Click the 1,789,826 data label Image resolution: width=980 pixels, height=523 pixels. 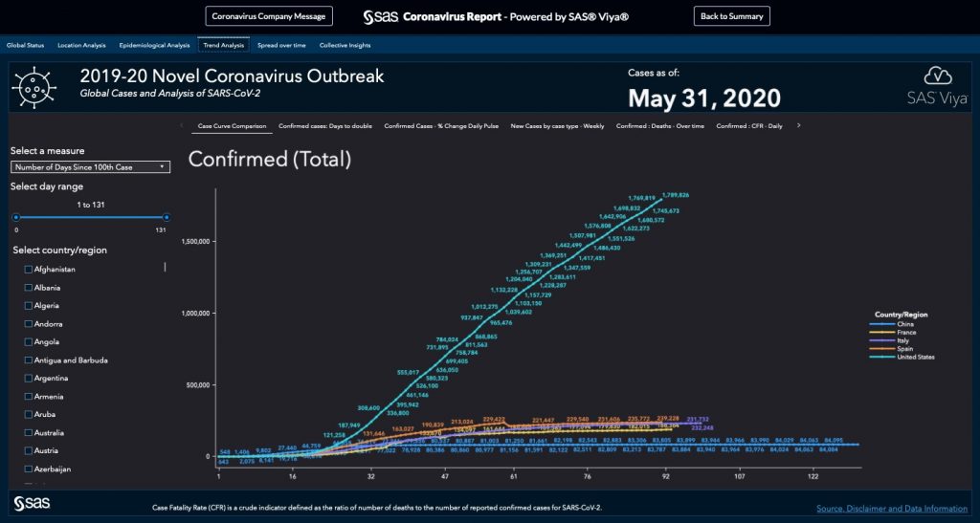[676, 195]
